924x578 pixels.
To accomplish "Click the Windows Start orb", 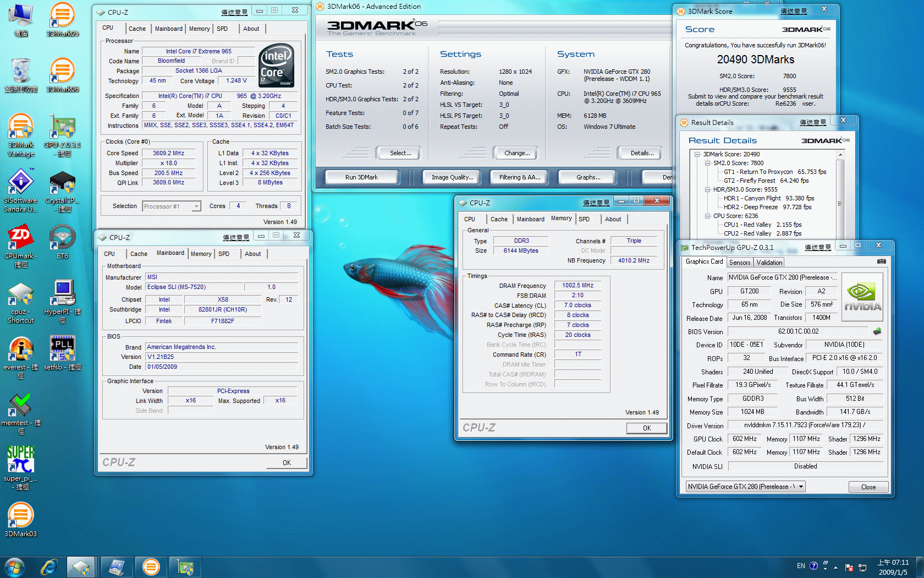I will (14, 567).
